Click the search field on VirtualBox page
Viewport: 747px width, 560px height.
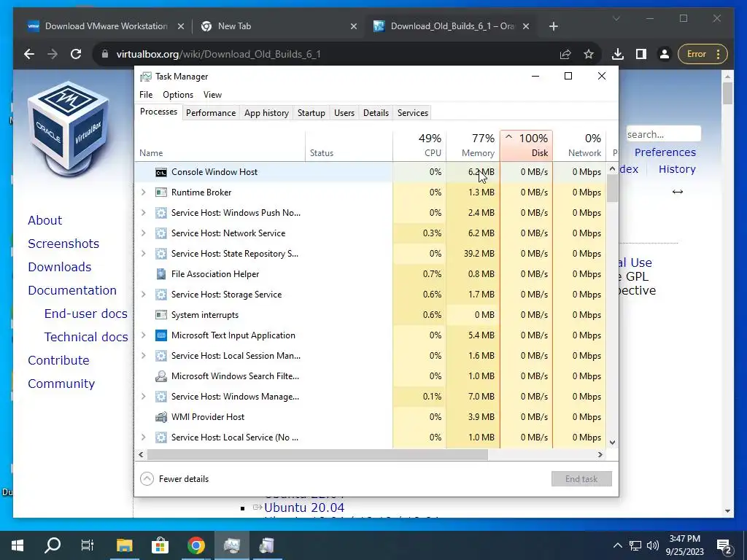663,134
